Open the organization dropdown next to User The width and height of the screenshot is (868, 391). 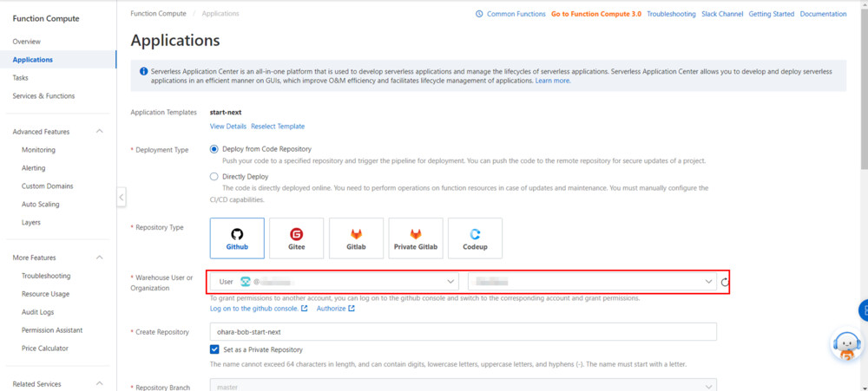(592, 282)
